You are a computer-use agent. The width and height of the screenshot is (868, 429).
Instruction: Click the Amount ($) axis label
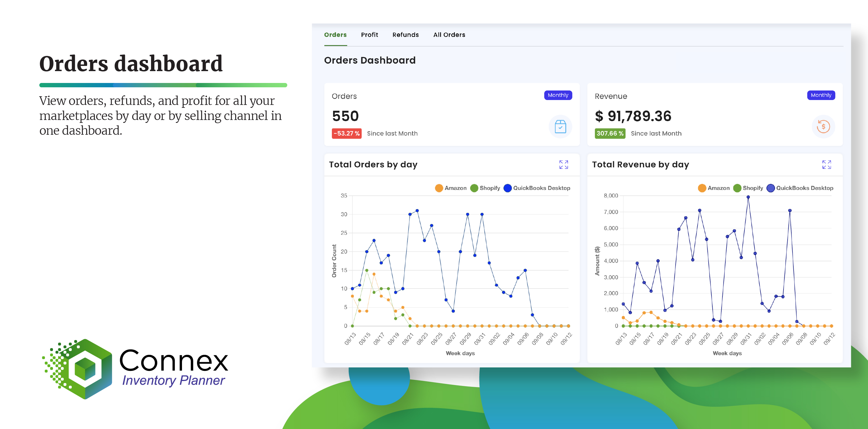(597, 261)
